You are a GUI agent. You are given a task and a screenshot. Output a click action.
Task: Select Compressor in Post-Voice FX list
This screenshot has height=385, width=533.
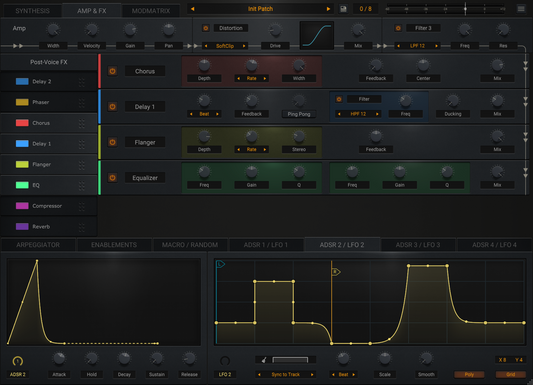[x=49, y=206]
